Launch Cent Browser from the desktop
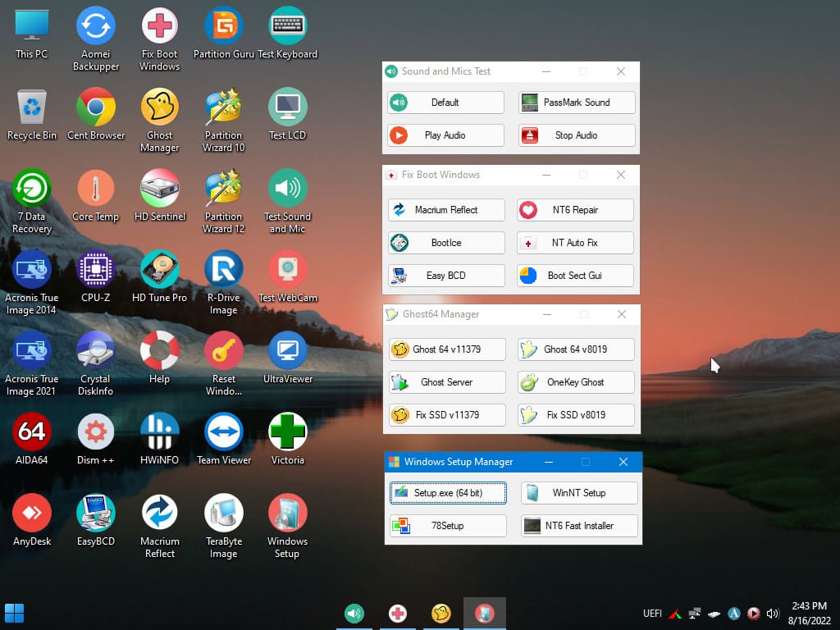This screenshot has width=840, height=630. click(x=96, y=108)
